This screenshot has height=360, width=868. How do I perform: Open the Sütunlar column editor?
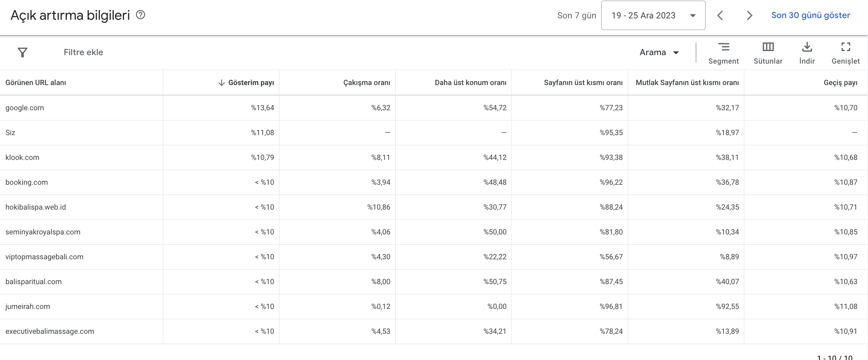coord(768,53)
